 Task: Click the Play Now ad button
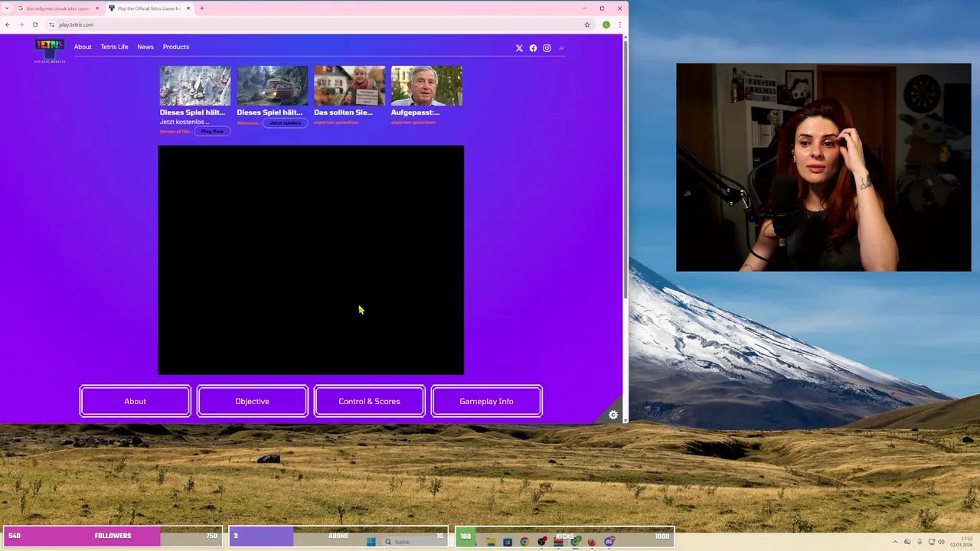[212, 132]
